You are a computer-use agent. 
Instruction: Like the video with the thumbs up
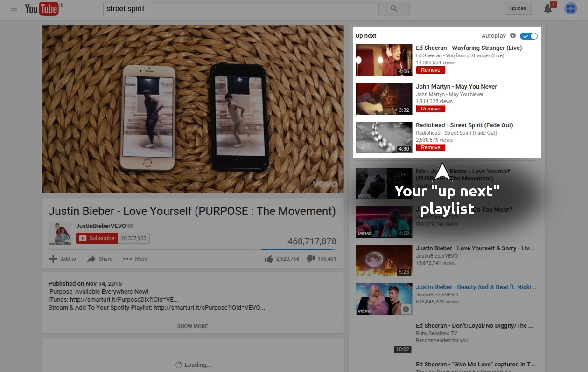(x=269, y=258)
